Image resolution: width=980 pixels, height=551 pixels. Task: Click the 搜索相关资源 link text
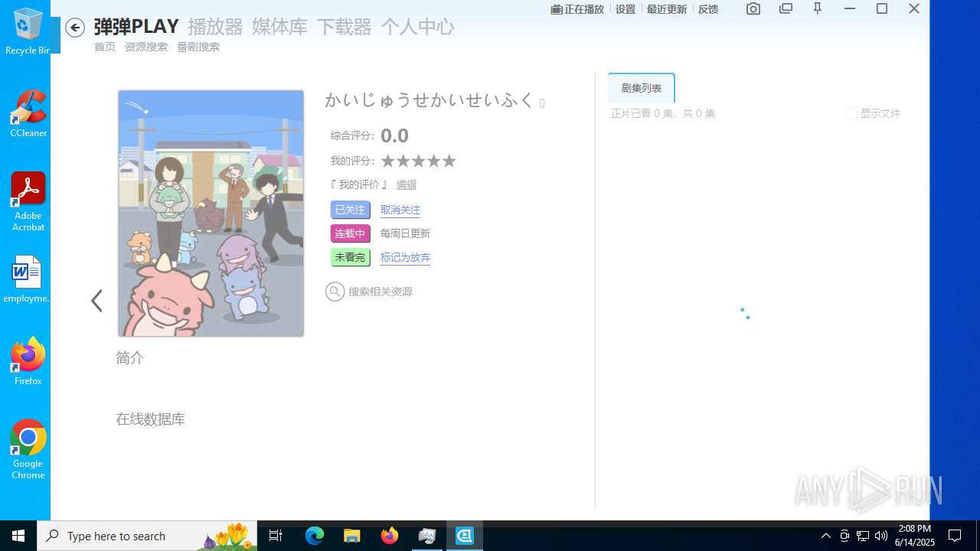381,292
